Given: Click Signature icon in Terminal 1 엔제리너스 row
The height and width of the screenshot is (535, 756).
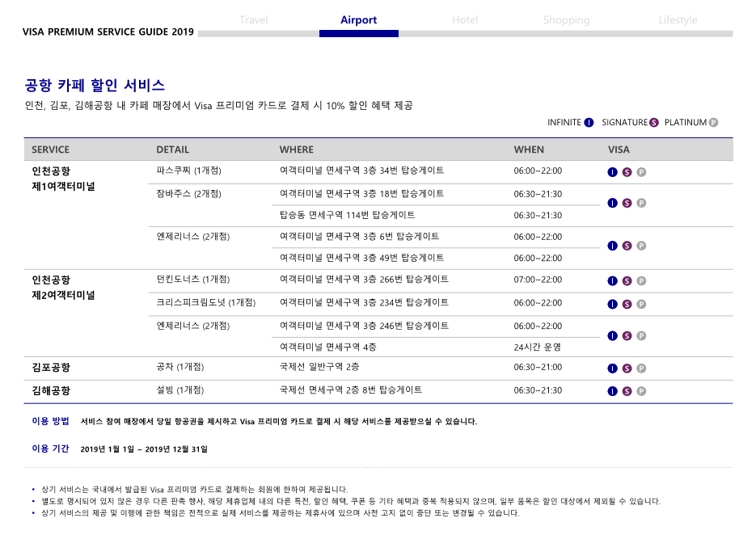Looking at the screenshot, I should (627, 246).
